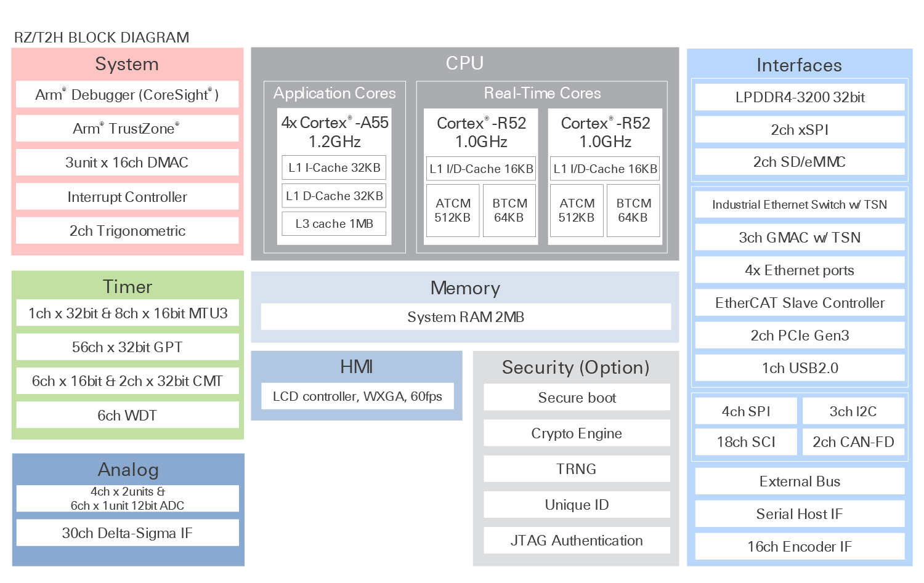Select the 2ch CAN-FD block
This screenshot has width=924, height=583.
pyautogui.click(x=853, y=442)
